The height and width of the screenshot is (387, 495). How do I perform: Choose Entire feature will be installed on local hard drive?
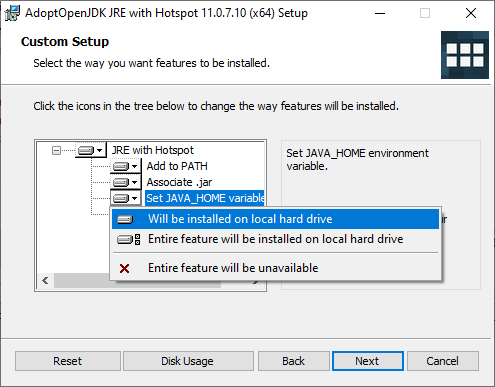275,239
